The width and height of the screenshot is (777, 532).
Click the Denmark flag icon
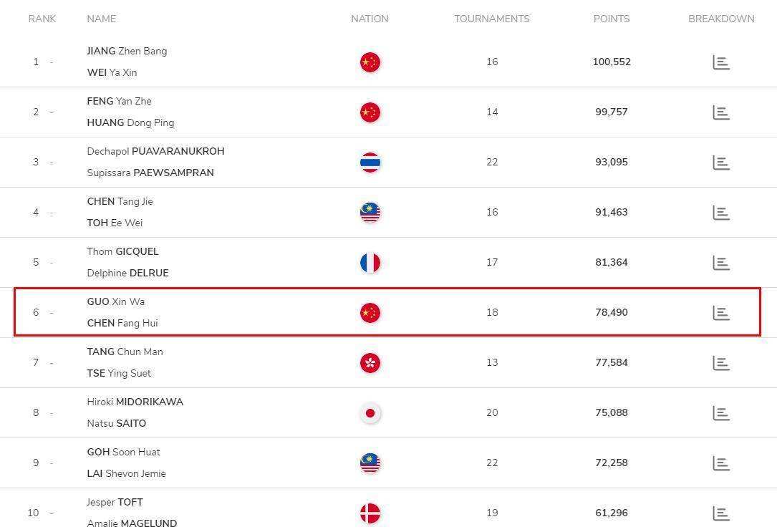pyautogui.click(x=370, y=513)
